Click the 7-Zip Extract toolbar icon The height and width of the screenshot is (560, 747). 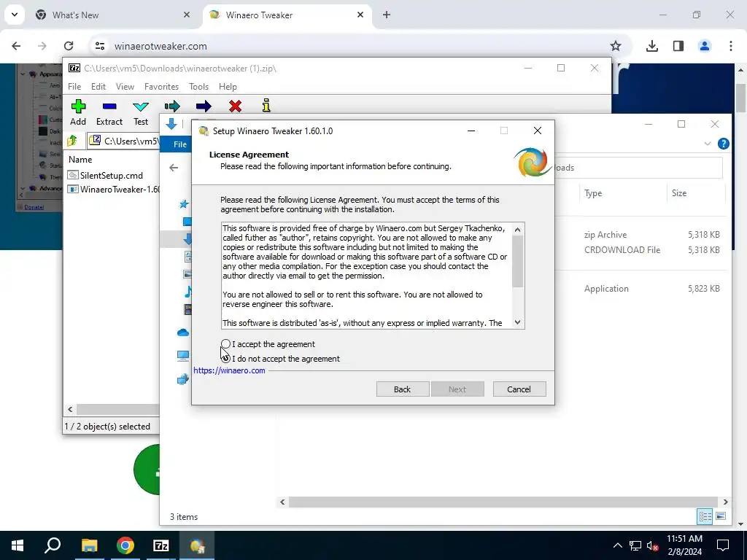point(109,112)
